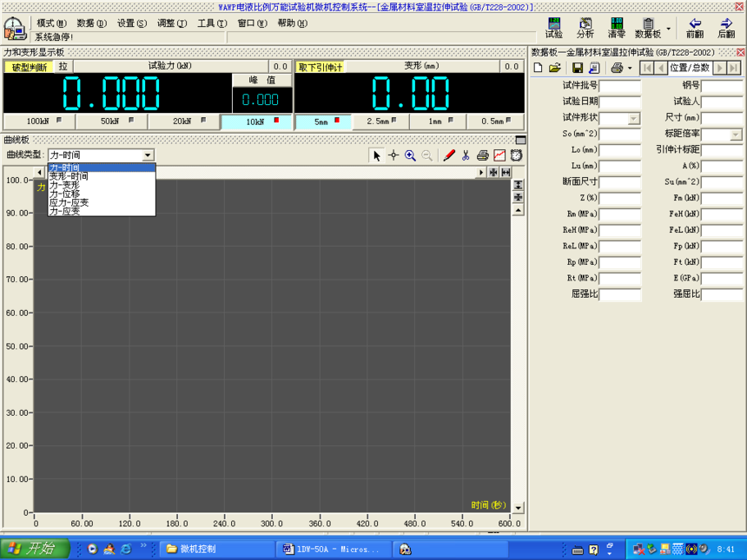Save data using the floppy disk icon
This screenshot has width=747, height=560.
(578, 68)
